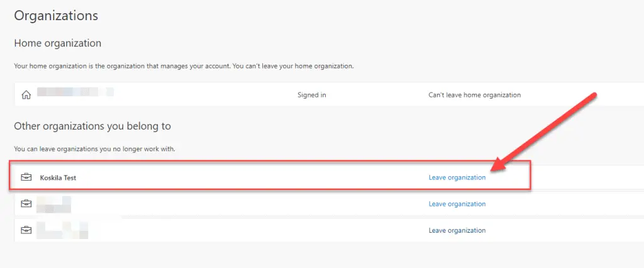Click Leave organization in the second organization row

point(457,204)
